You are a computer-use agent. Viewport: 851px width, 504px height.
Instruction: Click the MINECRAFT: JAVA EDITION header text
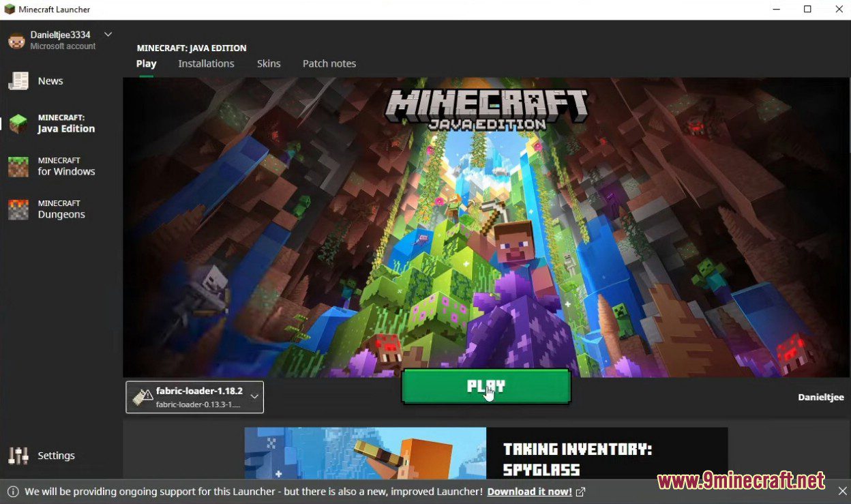pyautogui.click(x=192, y=48)
